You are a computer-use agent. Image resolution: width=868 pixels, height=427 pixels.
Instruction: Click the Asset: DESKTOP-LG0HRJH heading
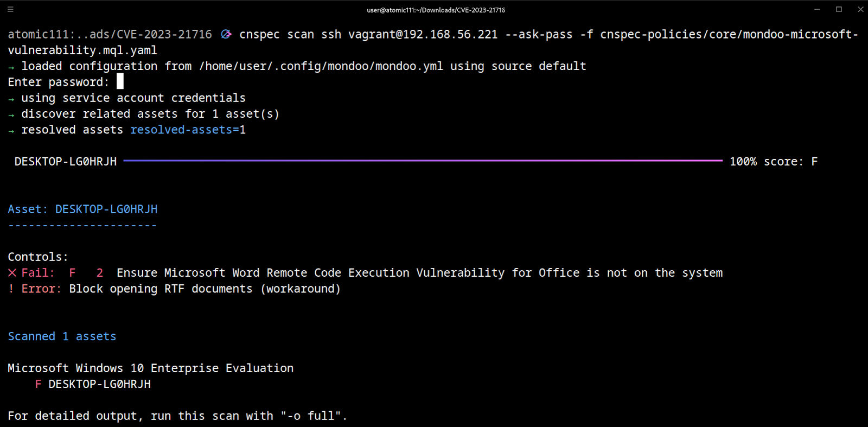[82, 209]
